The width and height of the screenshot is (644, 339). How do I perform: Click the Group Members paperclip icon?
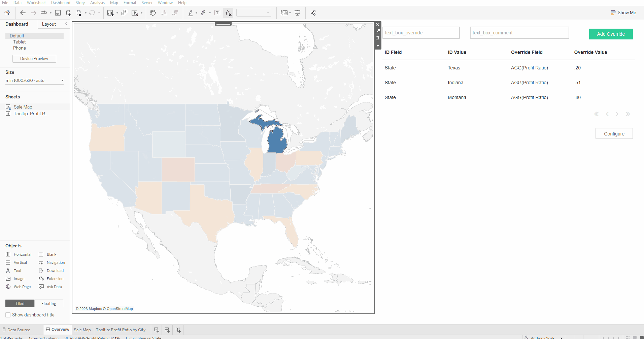(203, 13)
